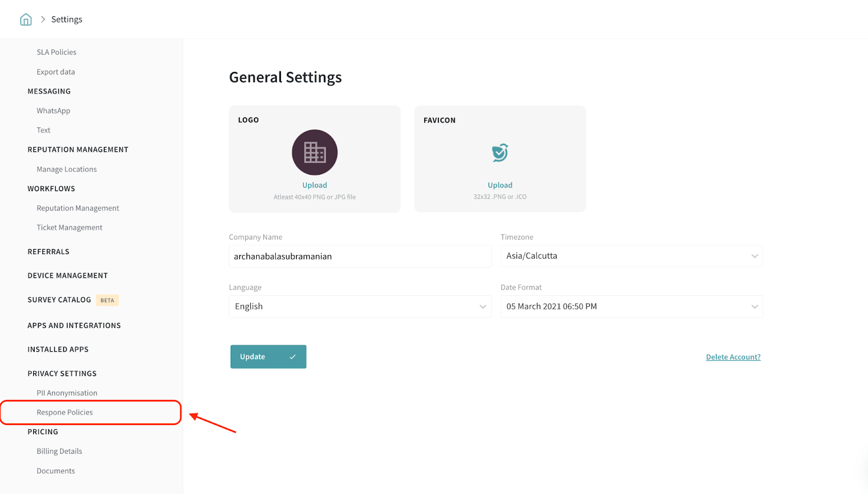This screenshot has height=495, width=868.
Task: Open the Date Format dropdown
Action: coord(631,307)
